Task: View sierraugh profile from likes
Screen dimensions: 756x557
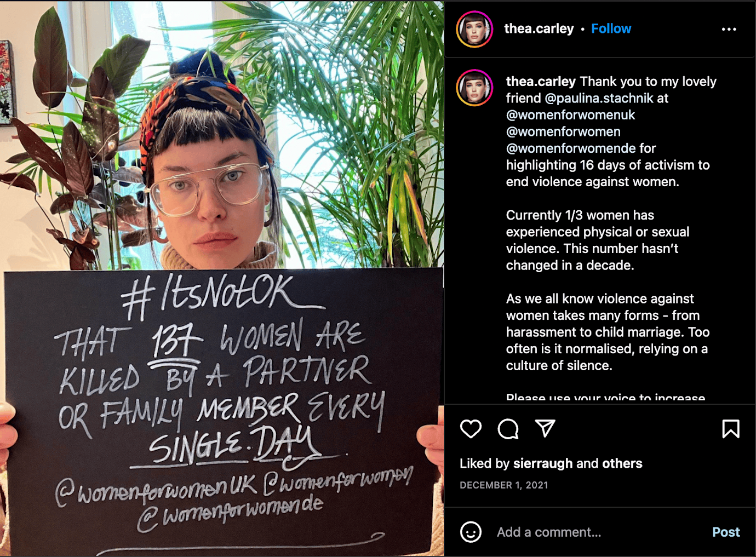Action: (x=543, y=463)
